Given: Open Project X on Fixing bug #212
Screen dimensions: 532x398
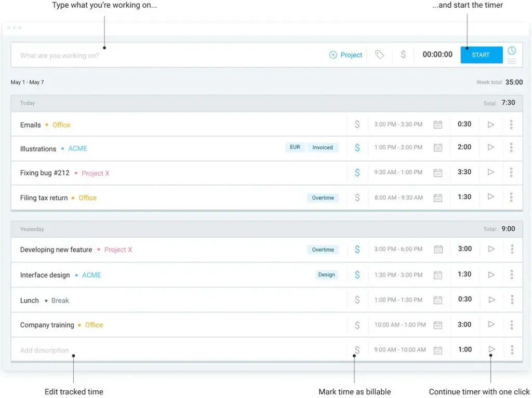Looking at the screenshot, I should tap(96, 173).
